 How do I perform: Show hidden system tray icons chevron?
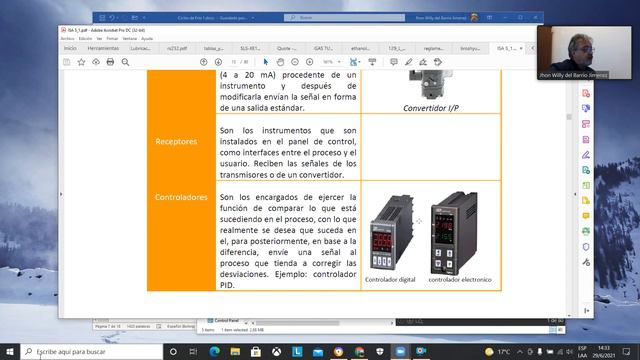point(520,351)
